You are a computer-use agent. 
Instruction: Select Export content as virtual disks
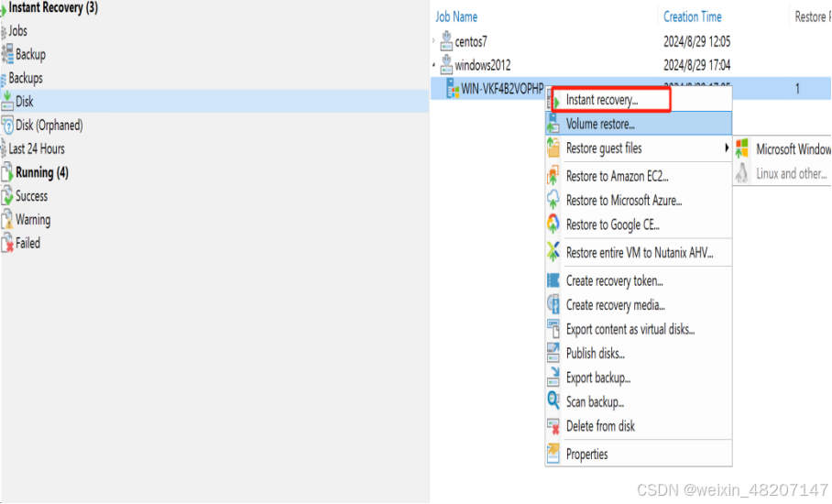[x=639, y=329]
